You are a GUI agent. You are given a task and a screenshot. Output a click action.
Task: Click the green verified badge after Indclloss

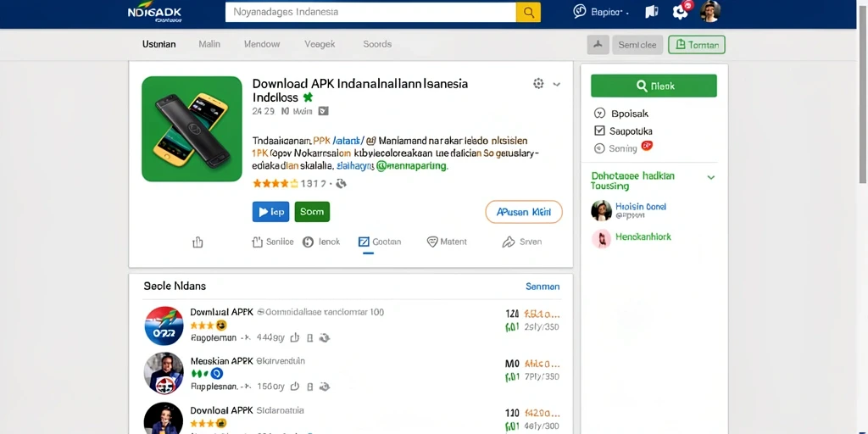tap(308, 97)
